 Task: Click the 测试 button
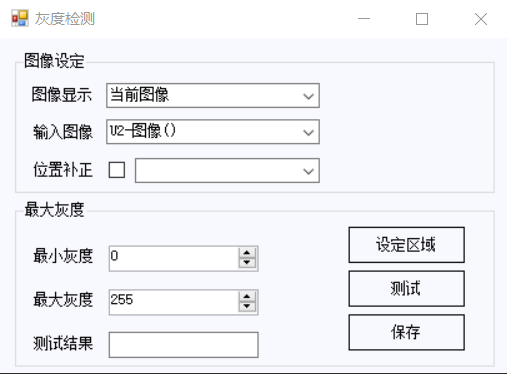(x=407, y=289)
